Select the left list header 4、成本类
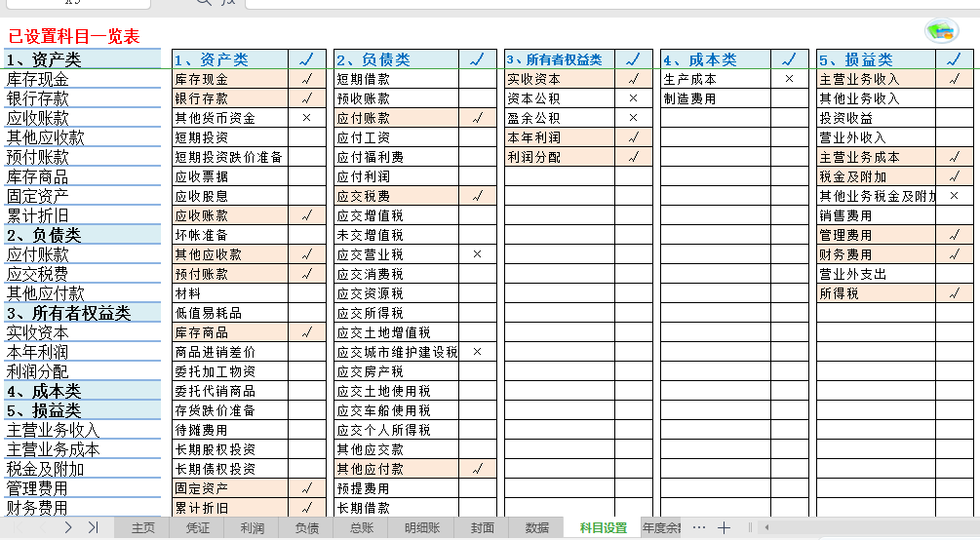Image resolution: width=980 pixels, height=540 pixels. [83, 391]
